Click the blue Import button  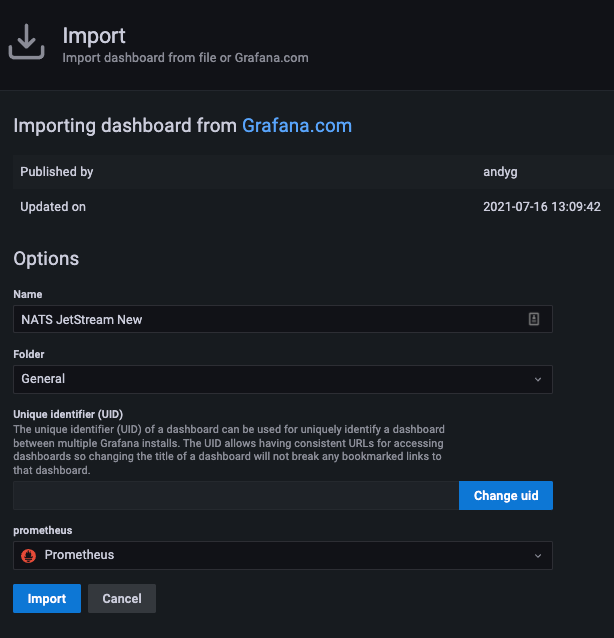pyautogui.click(x=47, y=599)
